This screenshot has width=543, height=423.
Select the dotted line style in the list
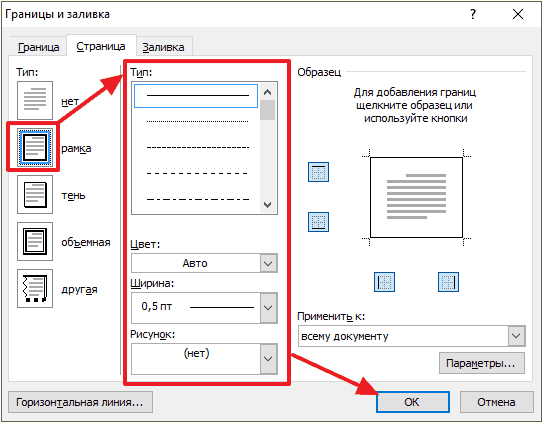[197, 122]
